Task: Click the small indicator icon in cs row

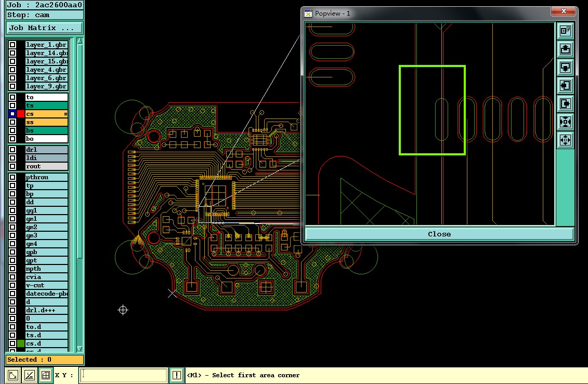Action: (66, 114)
